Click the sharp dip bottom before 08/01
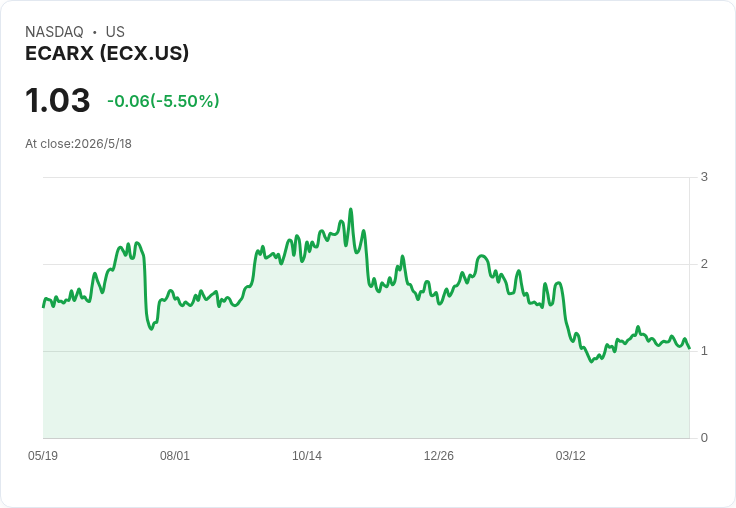The height and width of the screenshot is (508, 736). pyautogui.click(x=151, y=329)
